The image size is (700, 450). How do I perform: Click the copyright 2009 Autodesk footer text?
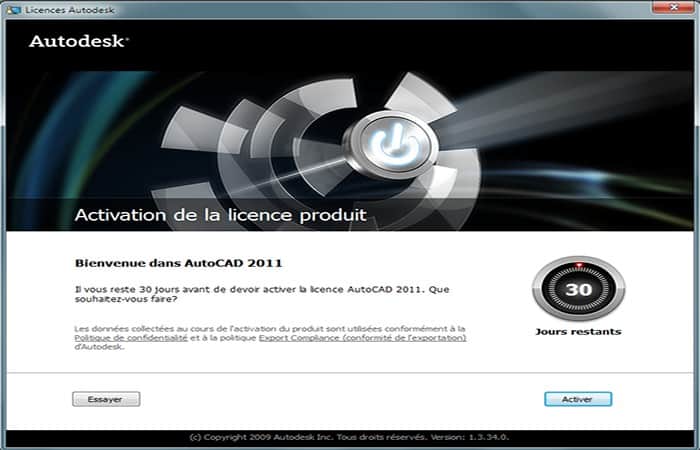pos(350,437)
